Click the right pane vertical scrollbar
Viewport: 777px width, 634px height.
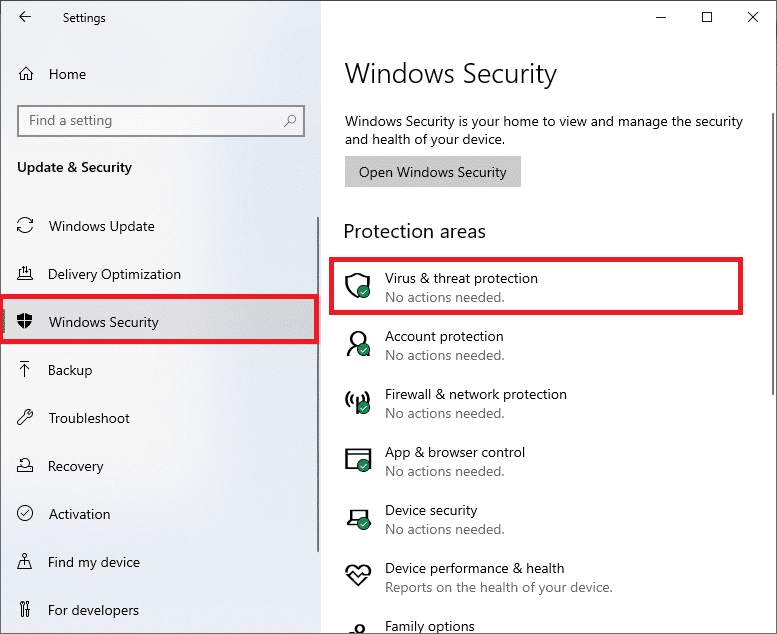click(770, 300)
